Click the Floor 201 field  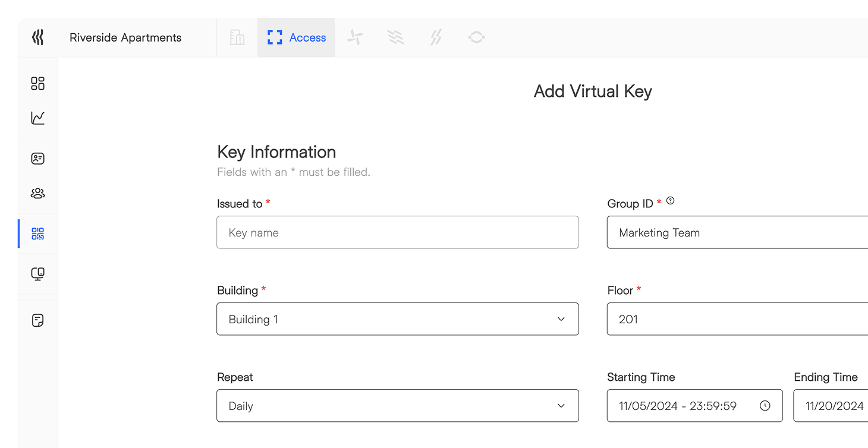(x=737, y=319)
